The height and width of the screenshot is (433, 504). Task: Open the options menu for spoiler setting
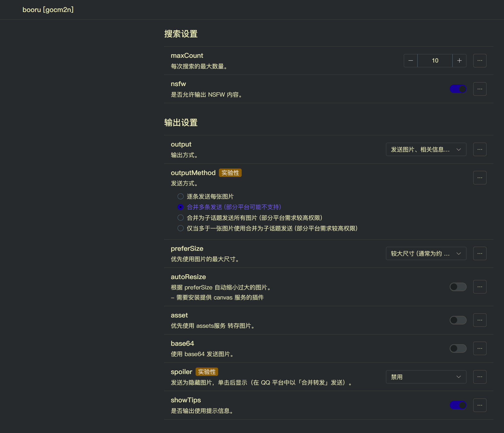click(480, 377)
